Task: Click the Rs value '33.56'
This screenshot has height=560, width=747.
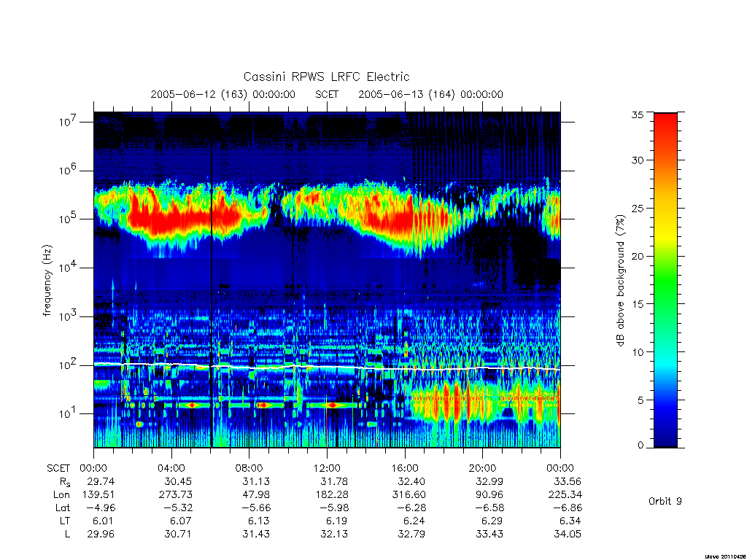Action: coord(568,481)
